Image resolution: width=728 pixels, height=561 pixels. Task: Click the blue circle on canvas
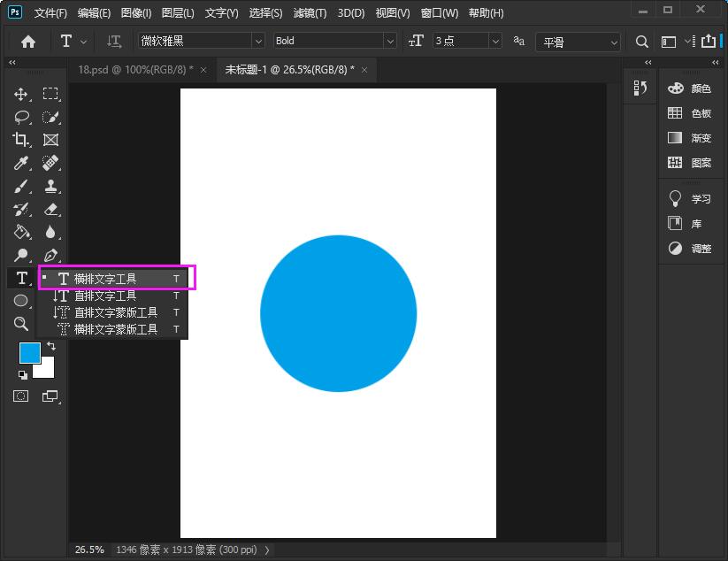tap(339, 313)
